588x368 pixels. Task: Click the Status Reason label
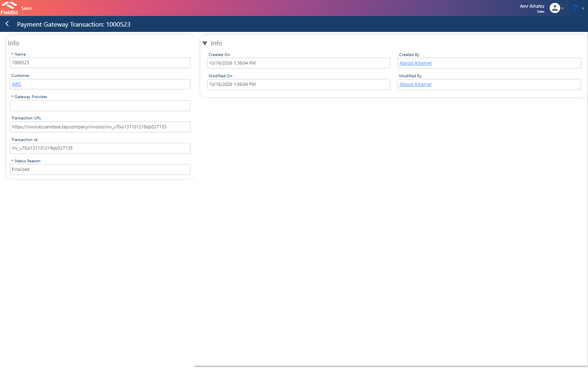point(27,161)
